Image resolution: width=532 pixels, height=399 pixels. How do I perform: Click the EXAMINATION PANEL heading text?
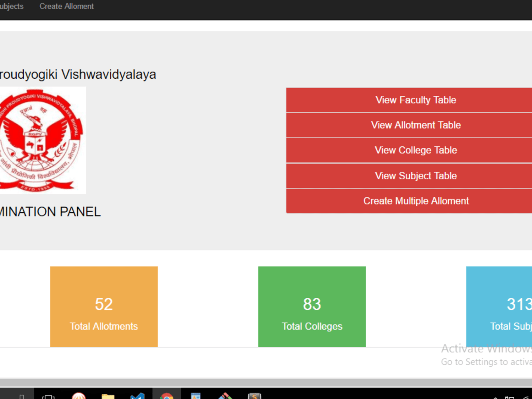[50, 212]
